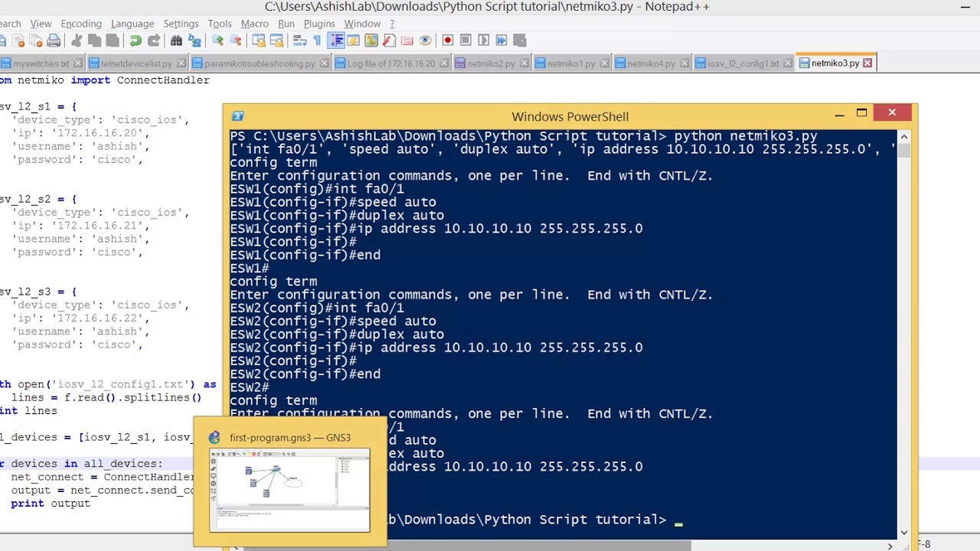The width and height of the screenshot is (980, 551).
Task: Open the Encoding menu
Action: point(81,24)
